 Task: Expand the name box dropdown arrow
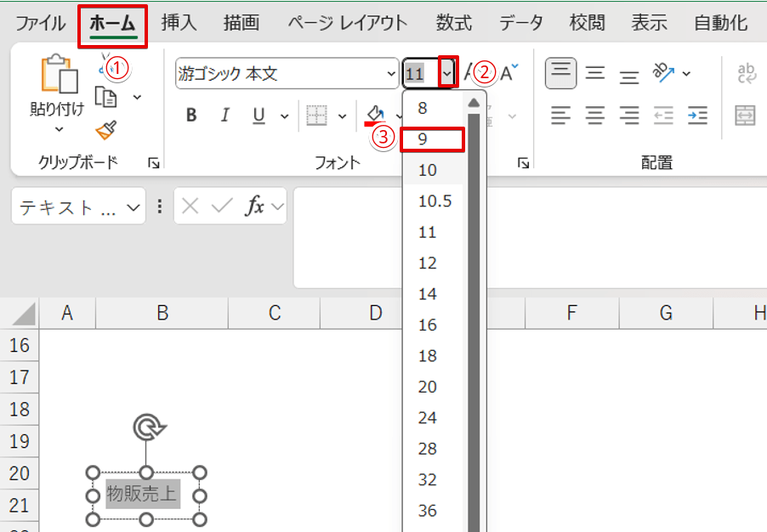[x=134, y=207]
